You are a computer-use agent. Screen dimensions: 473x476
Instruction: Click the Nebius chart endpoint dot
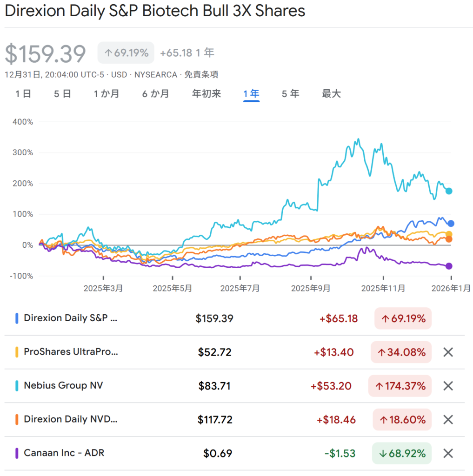pos(449,191)
